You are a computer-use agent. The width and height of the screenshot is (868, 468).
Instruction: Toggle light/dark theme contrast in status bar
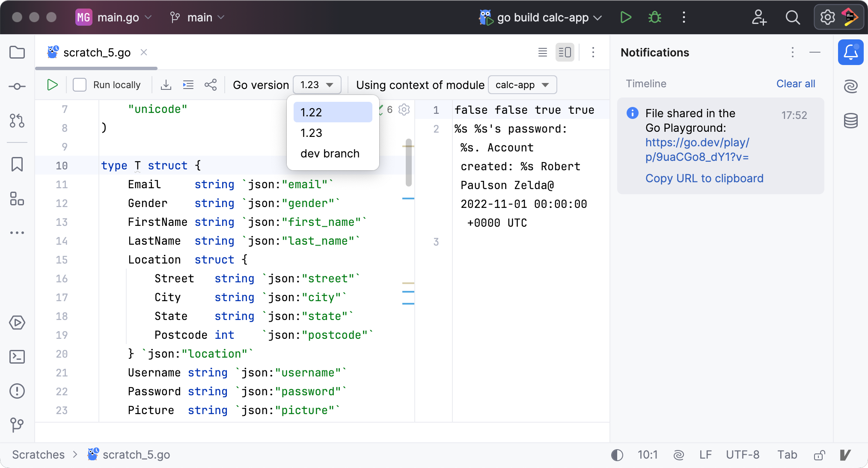tap(617, 455)
